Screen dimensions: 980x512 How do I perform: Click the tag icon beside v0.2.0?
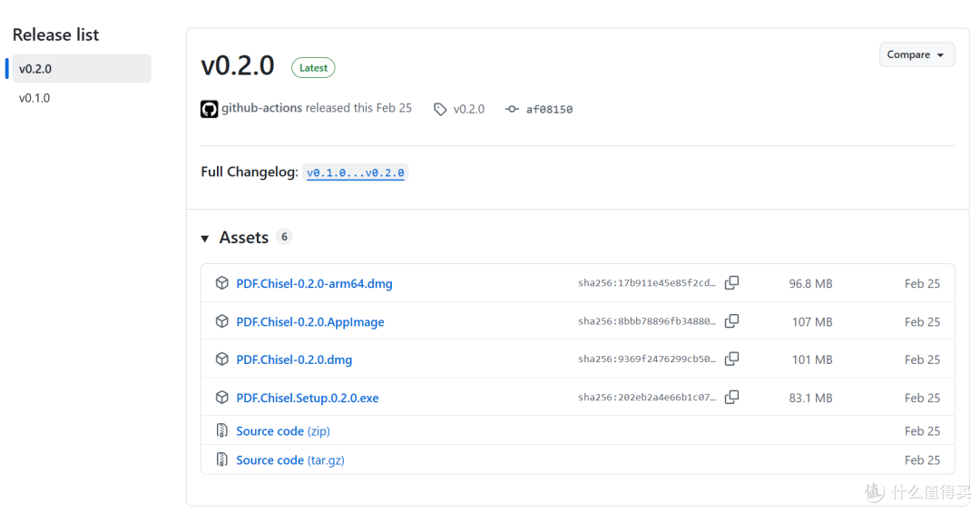pyautogui.click(x=440, y=110)
